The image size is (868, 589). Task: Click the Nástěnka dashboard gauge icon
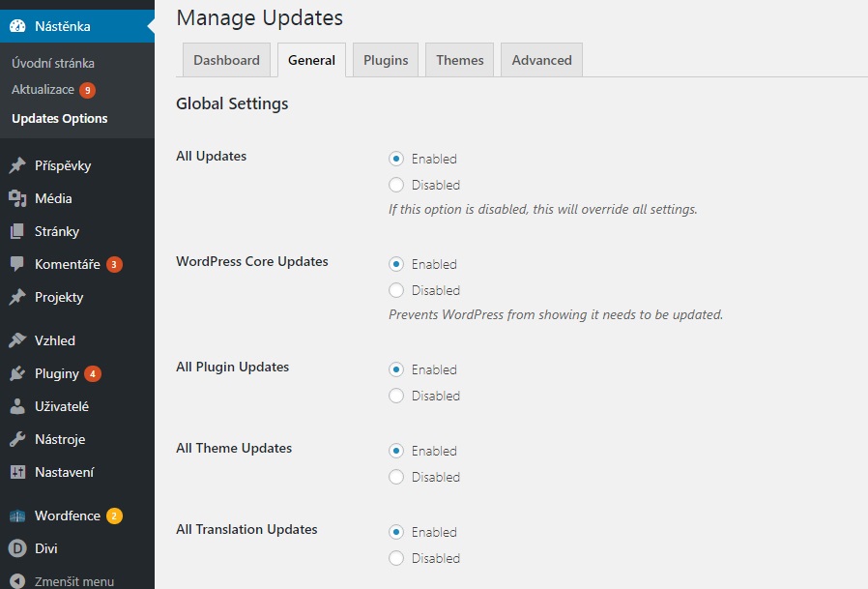[x=17, y=26]
